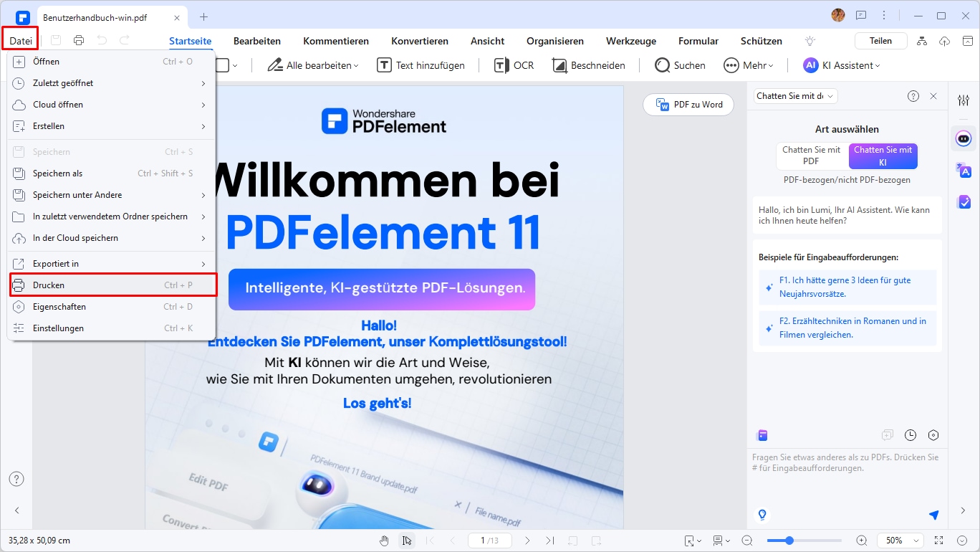Open the page layout view dropdown

click(721, 541)
